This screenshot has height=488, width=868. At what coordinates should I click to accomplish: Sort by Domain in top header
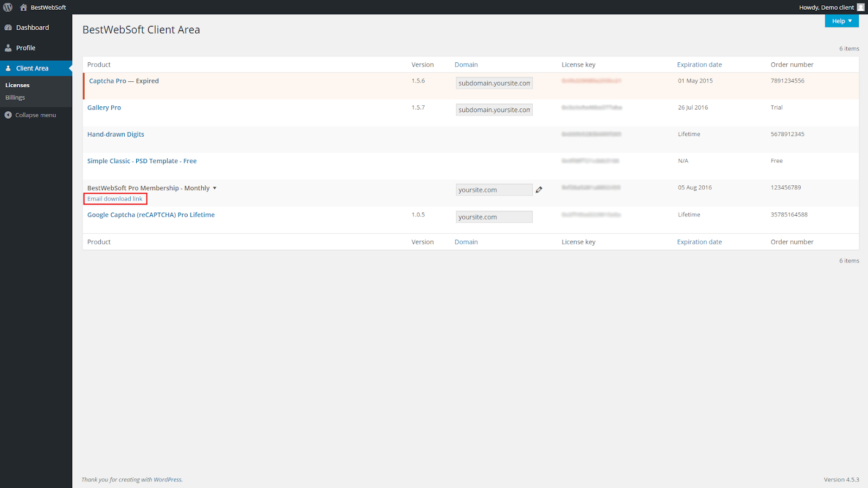click(466, 65)
